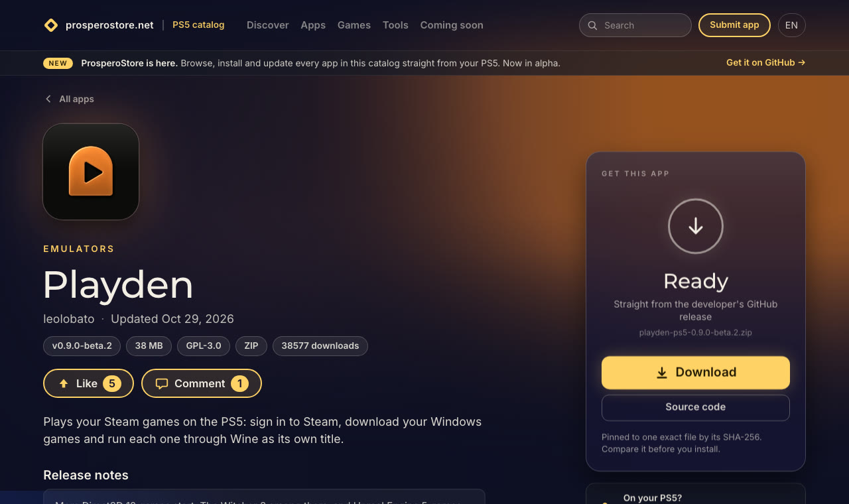Open the EN language selector
The width and height of the screenshot is (849, 504).
(x=792, y=25)
